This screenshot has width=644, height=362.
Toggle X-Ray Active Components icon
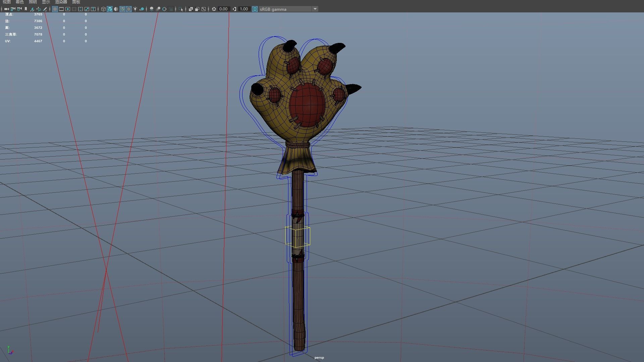197,9
